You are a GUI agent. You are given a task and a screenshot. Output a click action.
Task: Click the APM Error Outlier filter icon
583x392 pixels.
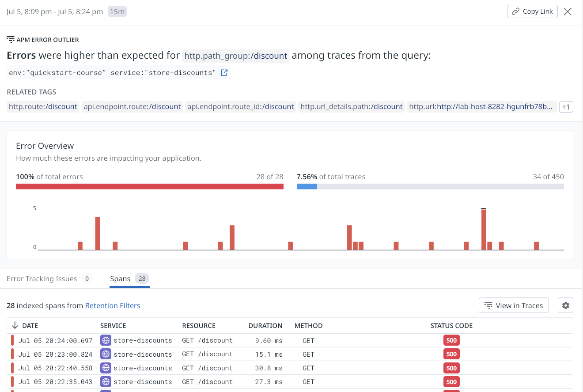click(x=11, y=40)
